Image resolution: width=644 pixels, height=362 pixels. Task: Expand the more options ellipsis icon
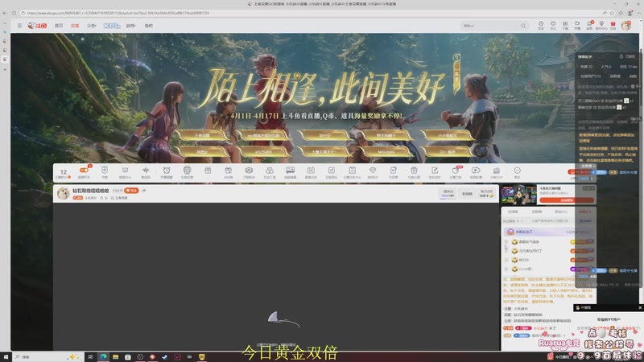[x=517, y=172]
